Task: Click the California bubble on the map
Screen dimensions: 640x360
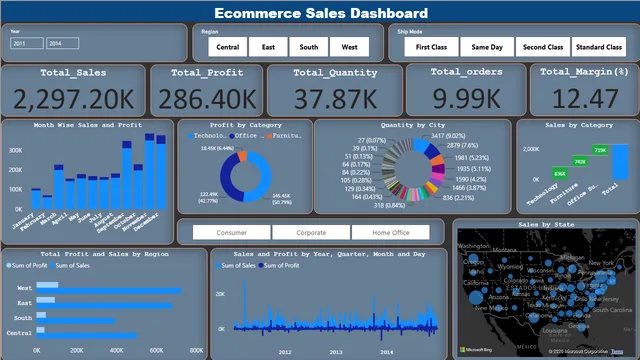Action: pyautogui.click(x=476, y=298)
